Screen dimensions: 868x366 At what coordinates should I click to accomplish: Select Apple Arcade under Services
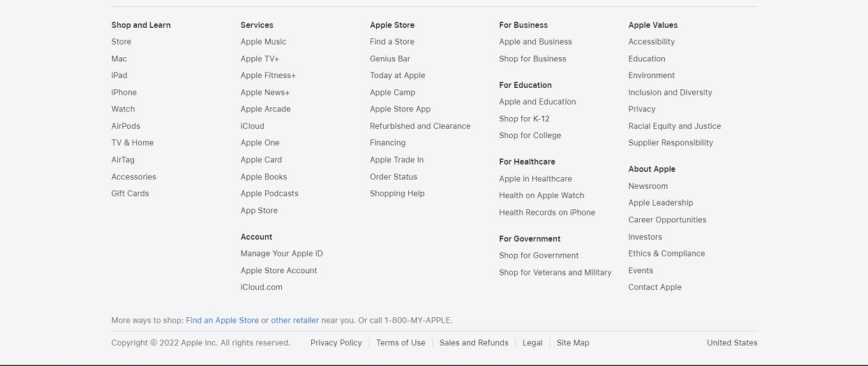[265, 109]
